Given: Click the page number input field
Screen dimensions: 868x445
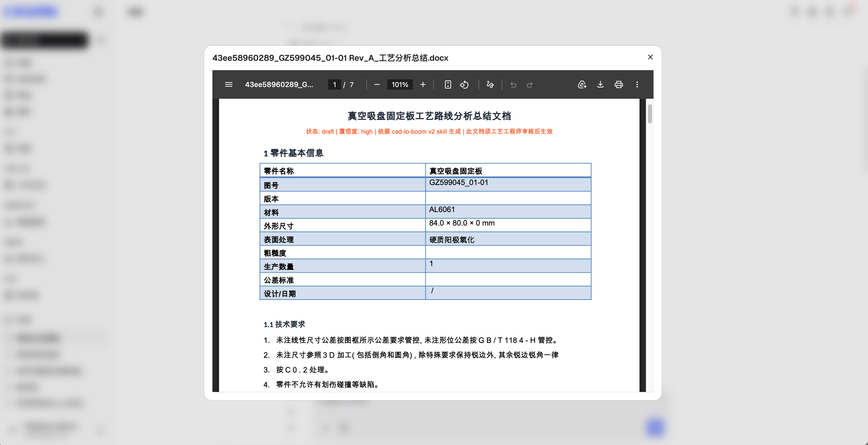Looking at the screenshot, I should click(335, 84).
